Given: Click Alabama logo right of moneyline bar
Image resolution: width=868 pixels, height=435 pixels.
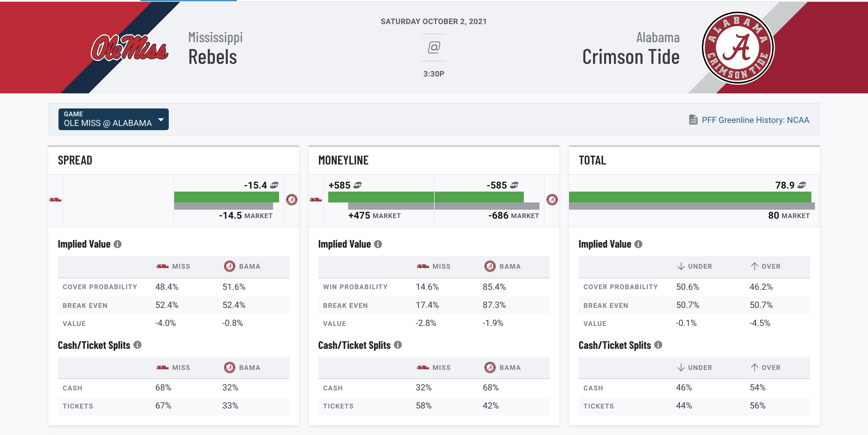Looking at the screenshot, I should (x=552, y=200).
